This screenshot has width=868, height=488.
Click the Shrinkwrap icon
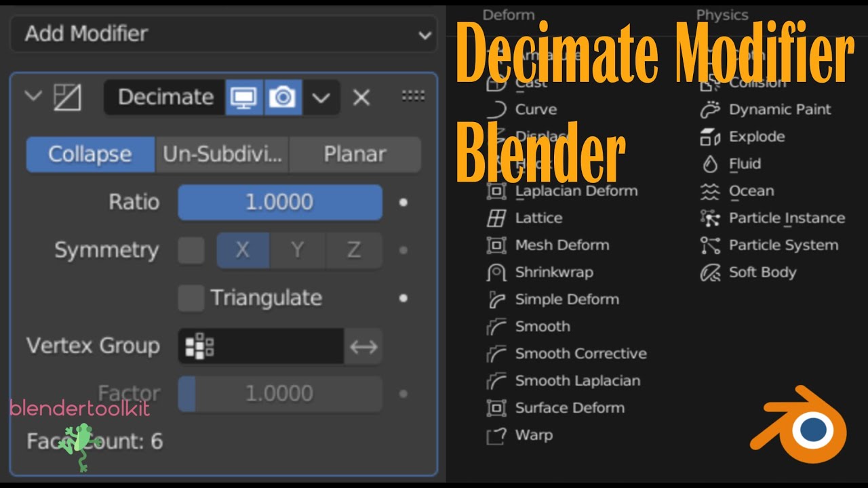point(497,272)
